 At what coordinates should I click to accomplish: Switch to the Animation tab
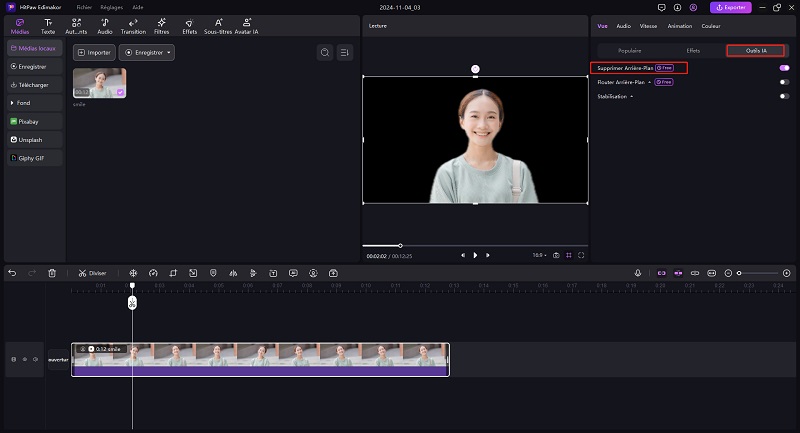[679, 26]
